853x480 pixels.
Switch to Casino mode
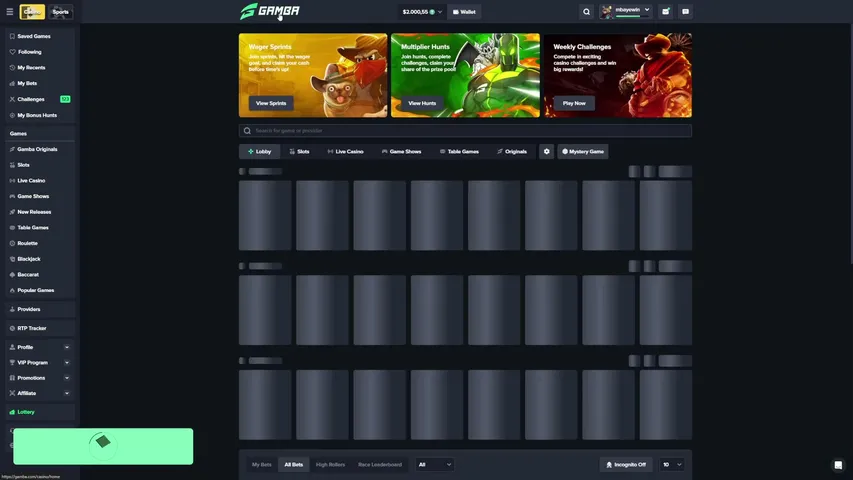pos(32,11)
